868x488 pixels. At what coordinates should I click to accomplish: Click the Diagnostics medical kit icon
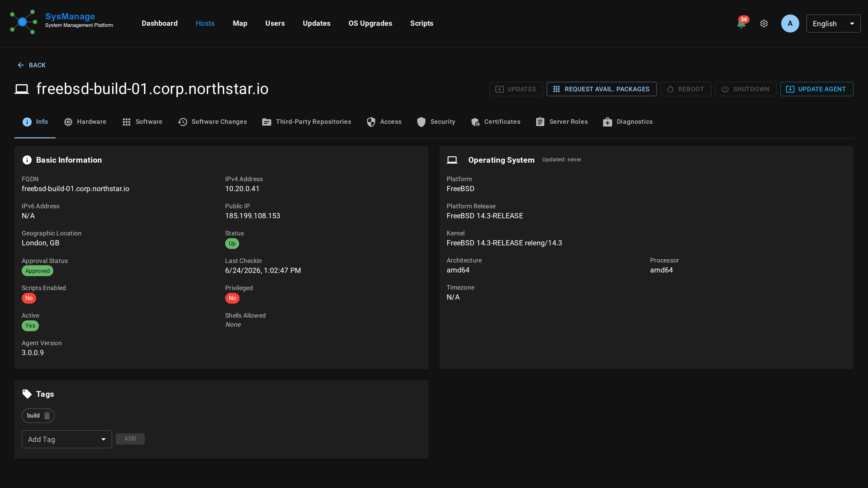608,122
